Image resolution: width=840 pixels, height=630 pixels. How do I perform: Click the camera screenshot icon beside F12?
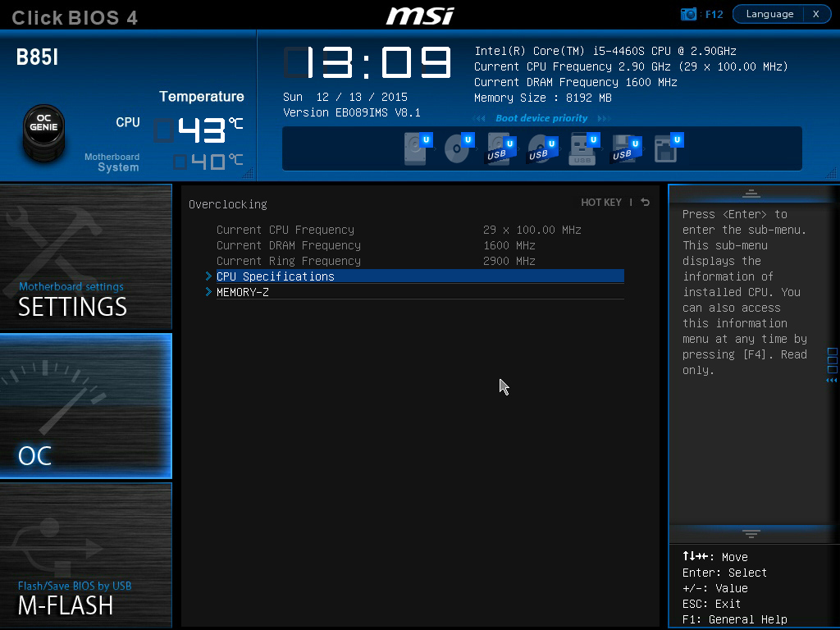[x=688, y=14]
